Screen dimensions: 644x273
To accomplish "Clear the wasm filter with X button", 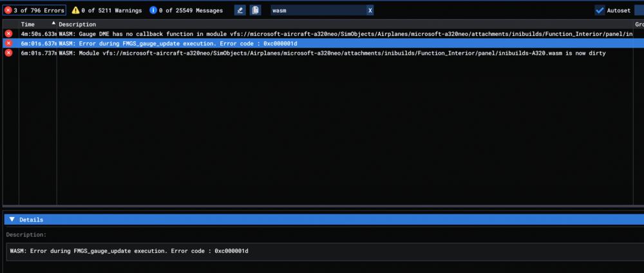I will (x=370, y=10).
